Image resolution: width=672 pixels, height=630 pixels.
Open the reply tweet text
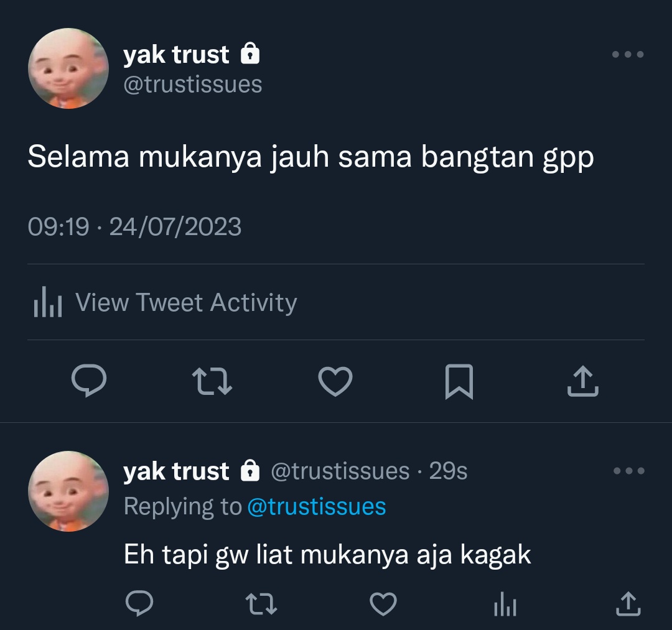(x=327, y=555)
